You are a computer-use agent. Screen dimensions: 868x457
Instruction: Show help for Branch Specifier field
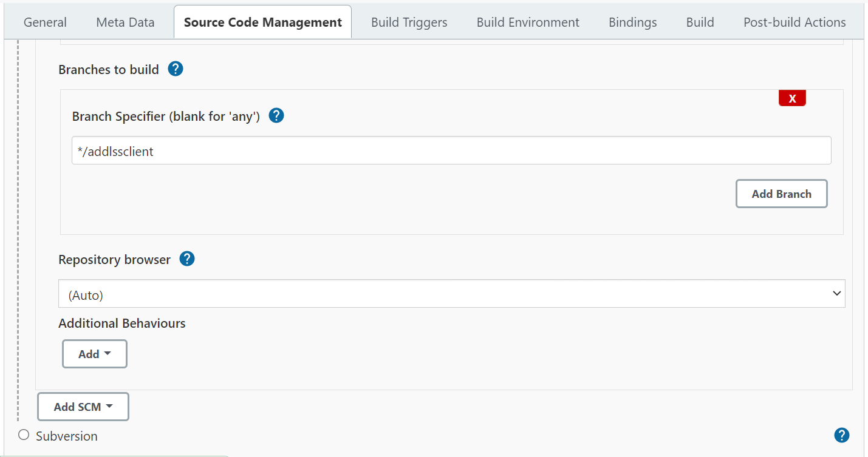click(x=276, y=115)
